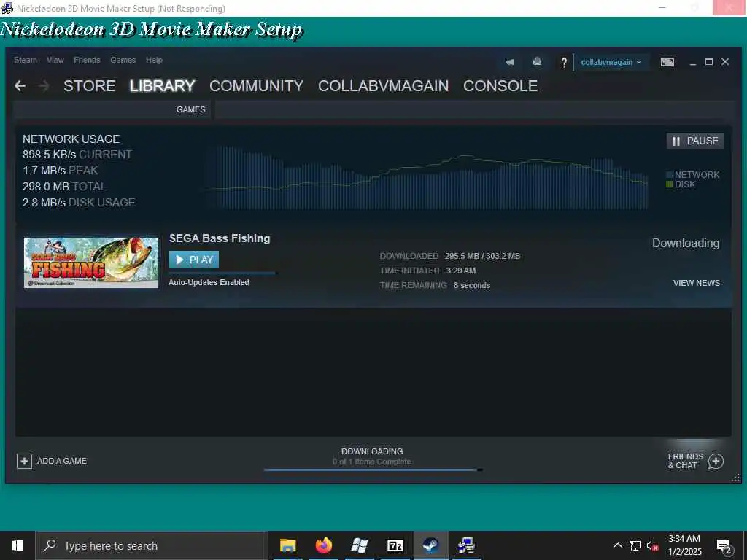This screenshot has height=560, width=747.
Task: Open the Action Center notifications icon
Action: [724, 546]
